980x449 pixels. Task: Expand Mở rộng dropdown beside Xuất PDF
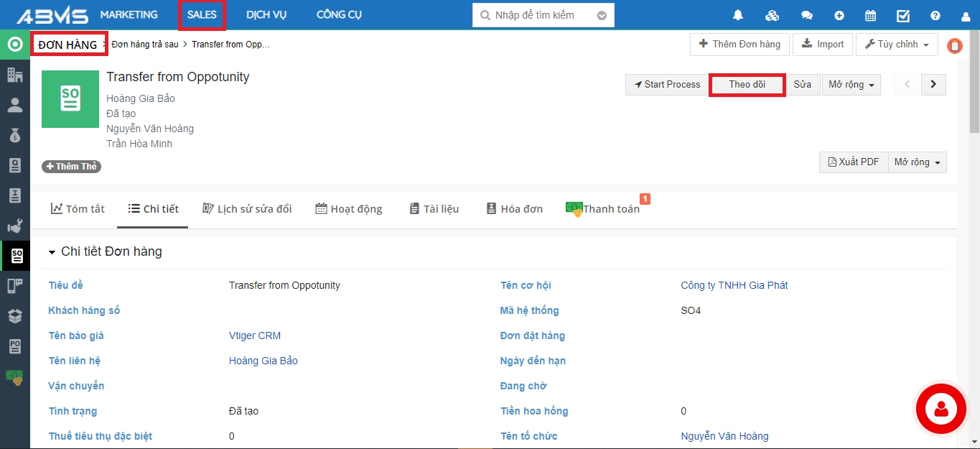(917, 162)
